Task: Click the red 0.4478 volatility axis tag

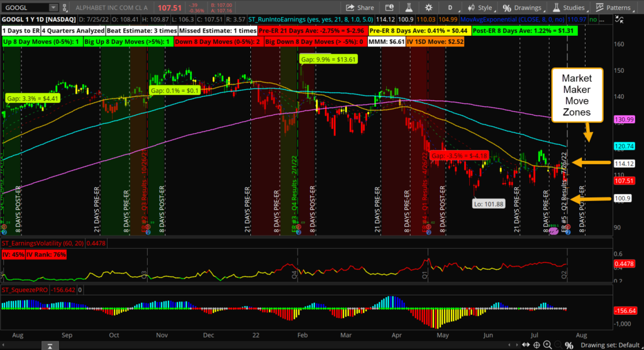Action: pos(624,264)
